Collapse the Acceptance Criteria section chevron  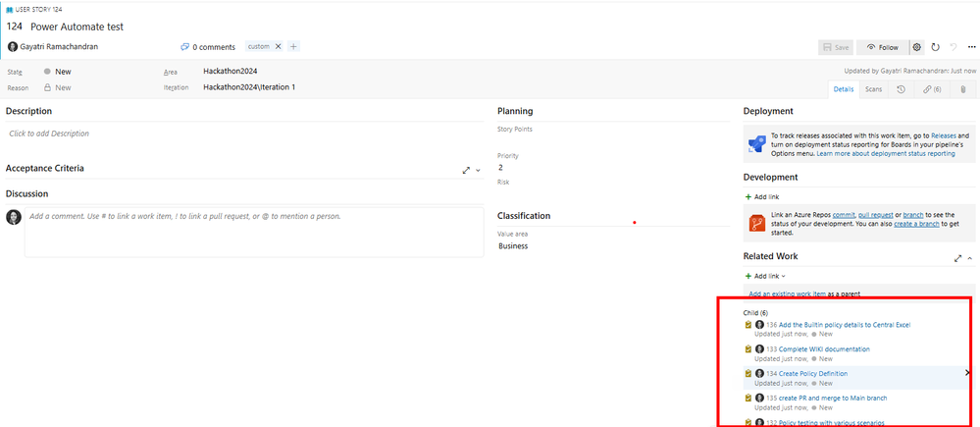point(478,170)
